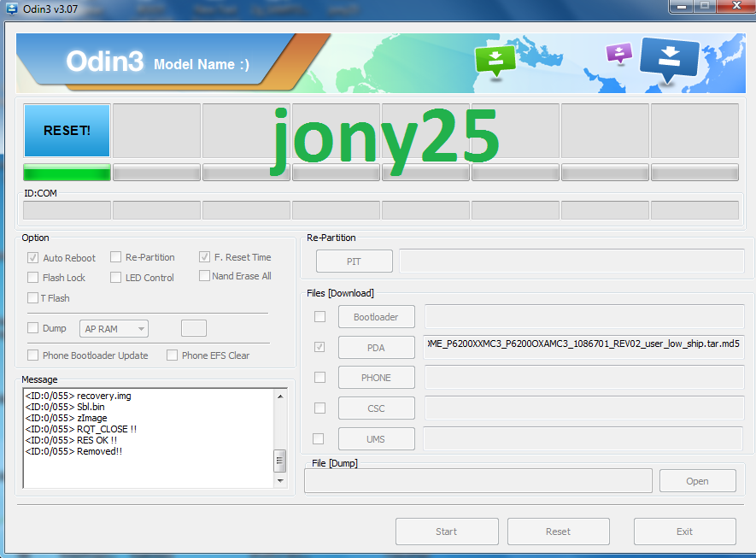The height and width of the screenshot is (558, 756).
Task: Toggle F. Reset Time checkbox
Action: pos(204,257)
